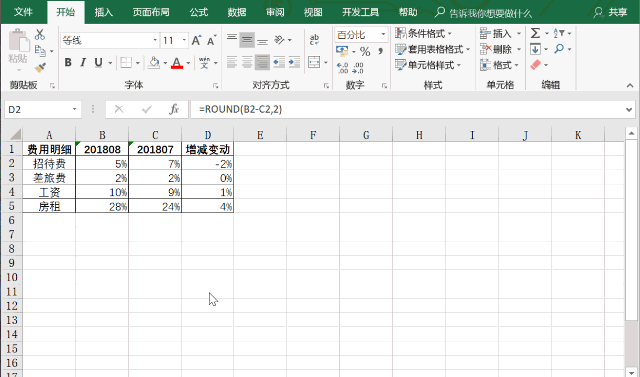Toggle Underline formatting
640x377 pixels.
98,62
